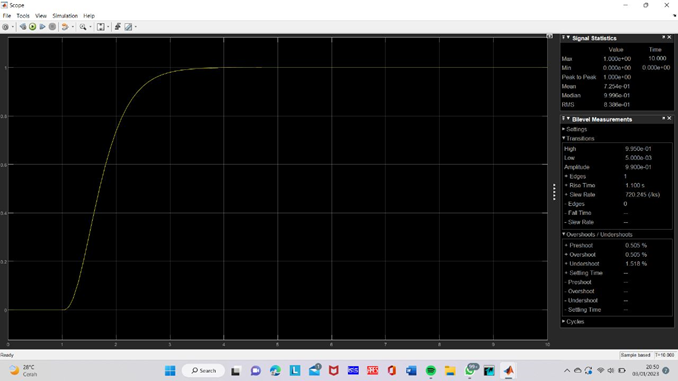Close the Bilevel Measurements panel
The width and height of the screenshot is (678, 381).
tap(669, 118)
